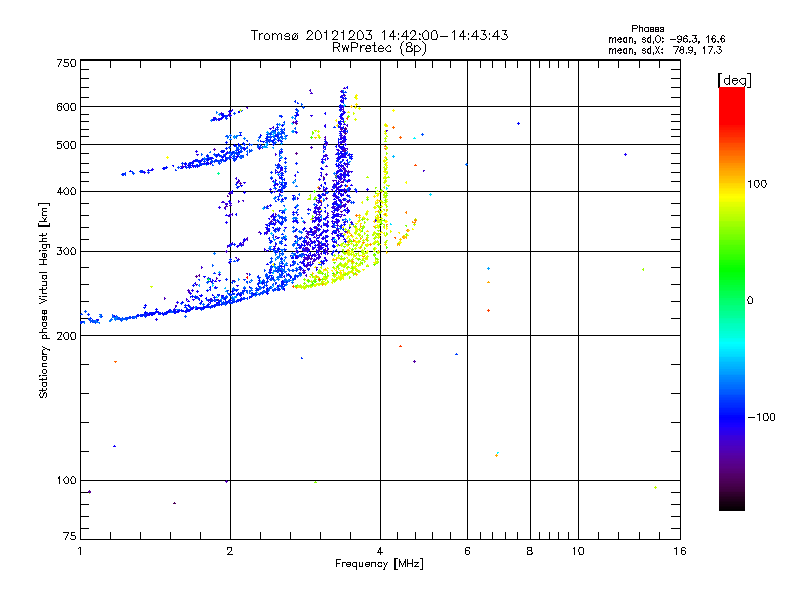The width and height of the screenshot is (800, 600).
Task: Click the y-axis tick label '600'
Action: 66,107
